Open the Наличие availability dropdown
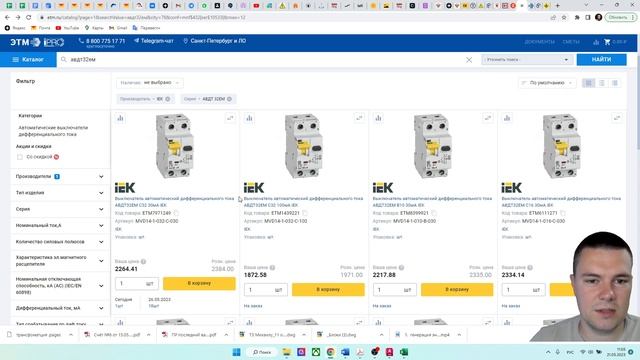Screen dimensions: 640x360 click(x=150, y=83)
